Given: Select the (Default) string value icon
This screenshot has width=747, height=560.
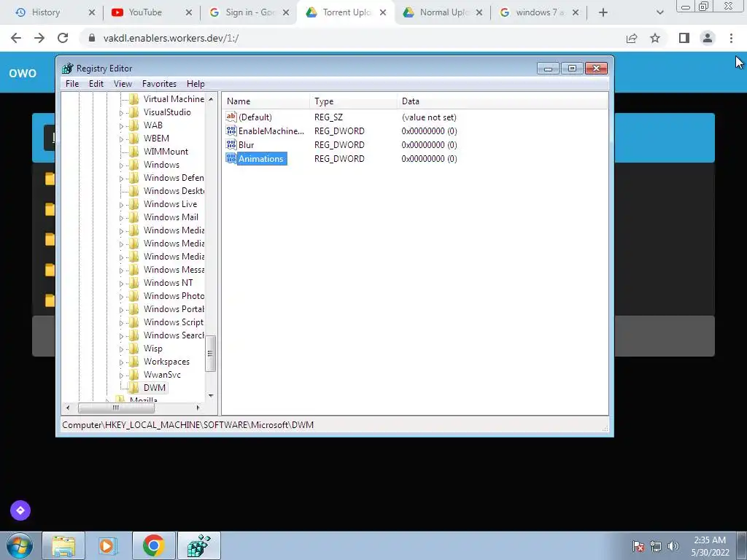Looking at the screenshot, I should [x=231, y=117].
